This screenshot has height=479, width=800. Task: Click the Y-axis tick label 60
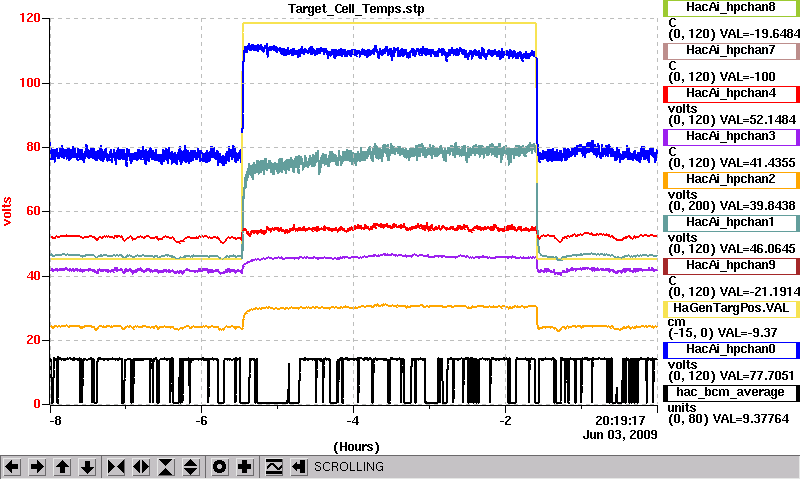[x=33, y=211]
